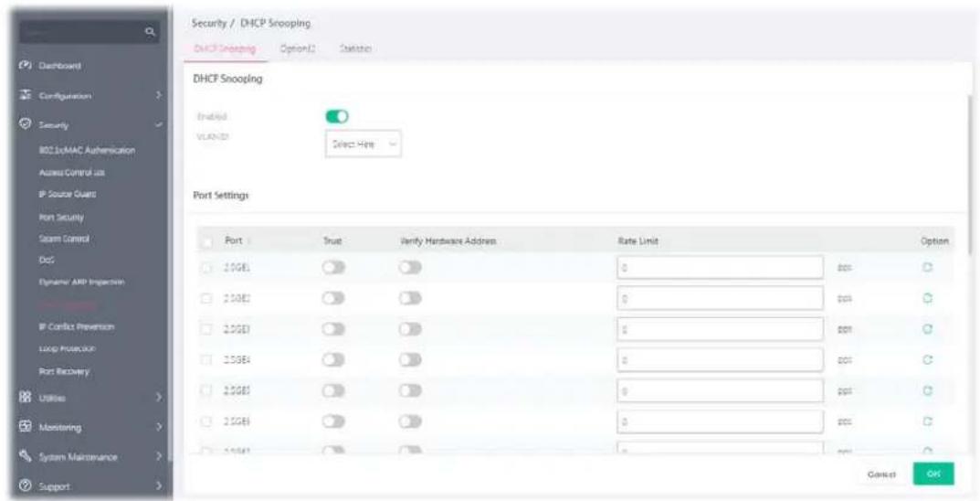Click the vertical scrollbar of the page
The height and width of the screenshot is (501, 980).
[x=969, y=174]
